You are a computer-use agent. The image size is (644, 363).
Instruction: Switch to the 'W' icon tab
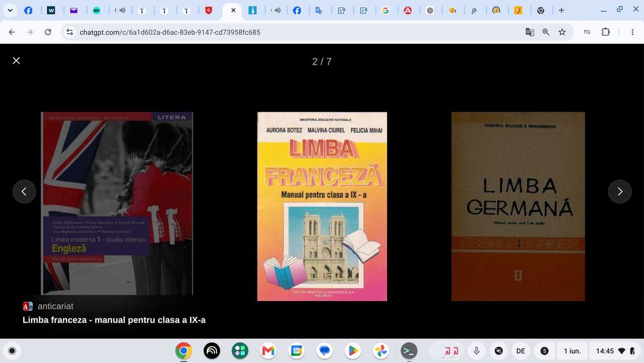click(x=51, y=11)
